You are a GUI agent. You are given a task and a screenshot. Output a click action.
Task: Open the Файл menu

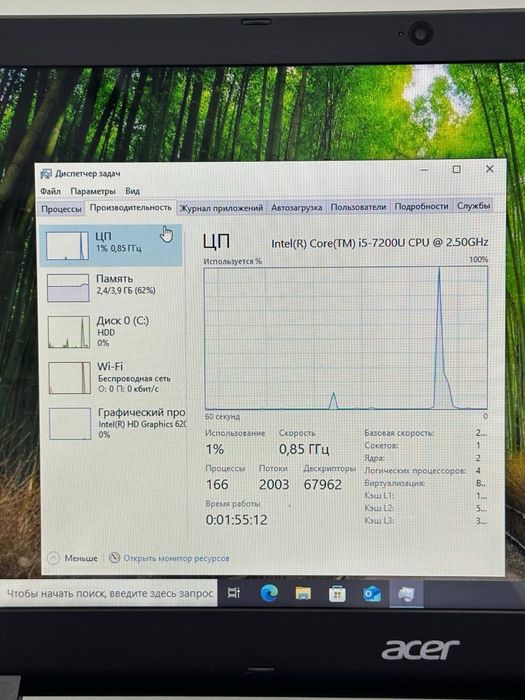coord(50,191)
